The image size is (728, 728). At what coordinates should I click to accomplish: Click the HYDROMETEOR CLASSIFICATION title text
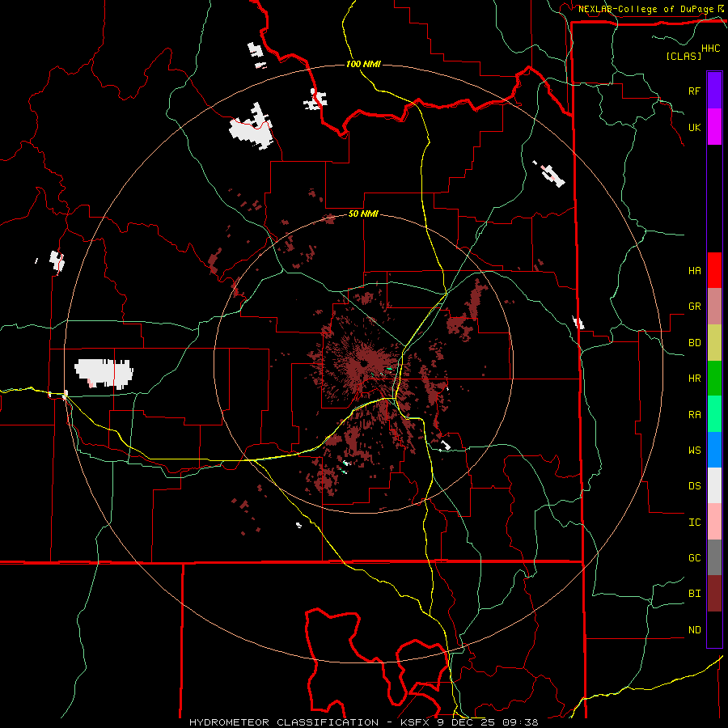(x=284, y=722)
